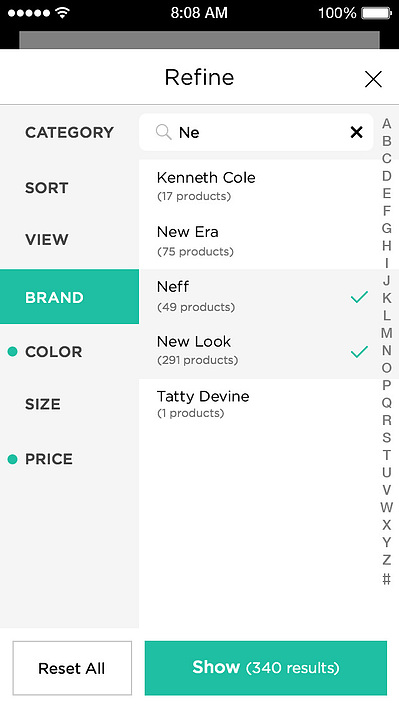399x708 pixels.
Task: Open the CATEGORY filter section
Action: click(70, 132)
